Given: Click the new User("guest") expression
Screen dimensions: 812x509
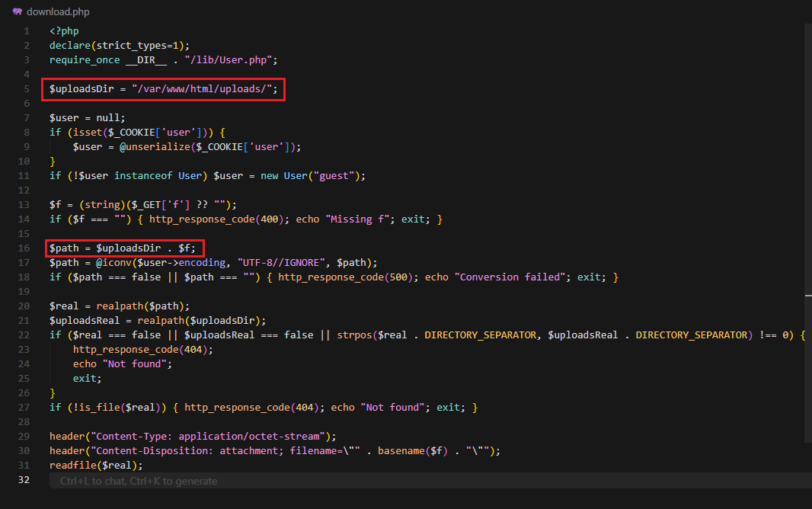Looking at the screenshot, I should (312, 176).
